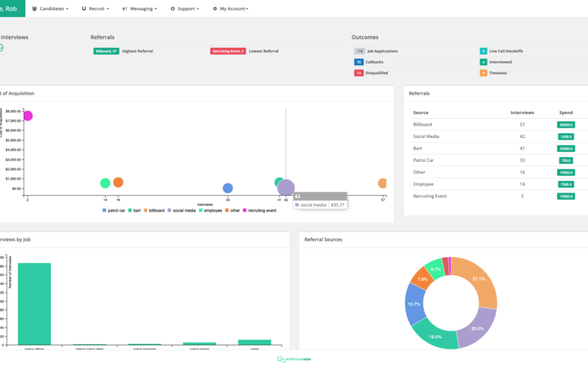Click the Other spend 10000.0 badge

(566, 172)
